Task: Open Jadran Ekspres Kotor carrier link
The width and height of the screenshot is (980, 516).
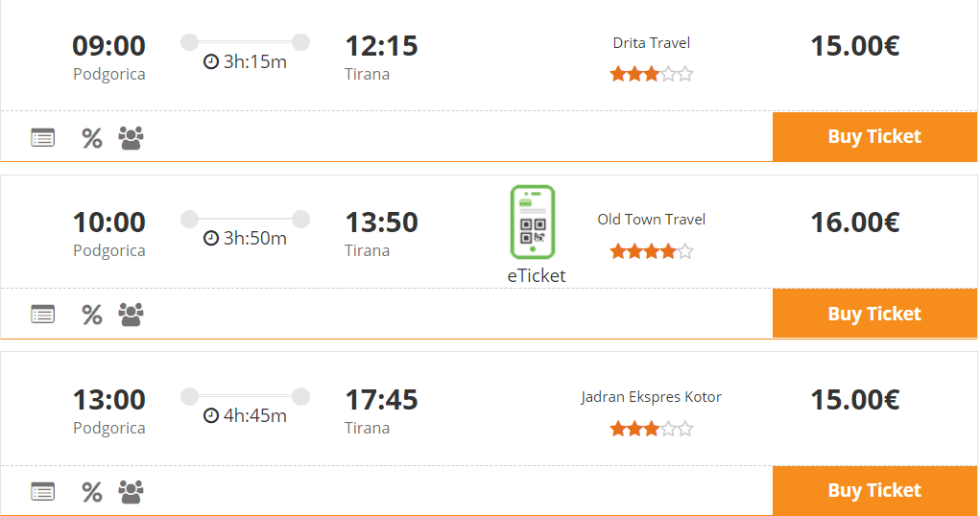Action: pos(651,397)
